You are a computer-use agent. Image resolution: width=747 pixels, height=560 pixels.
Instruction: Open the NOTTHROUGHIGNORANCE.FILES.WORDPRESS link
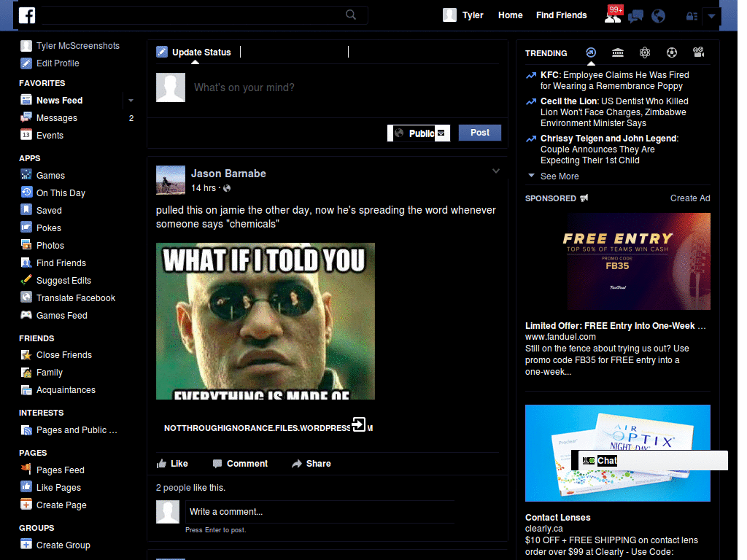coord(268,428)
